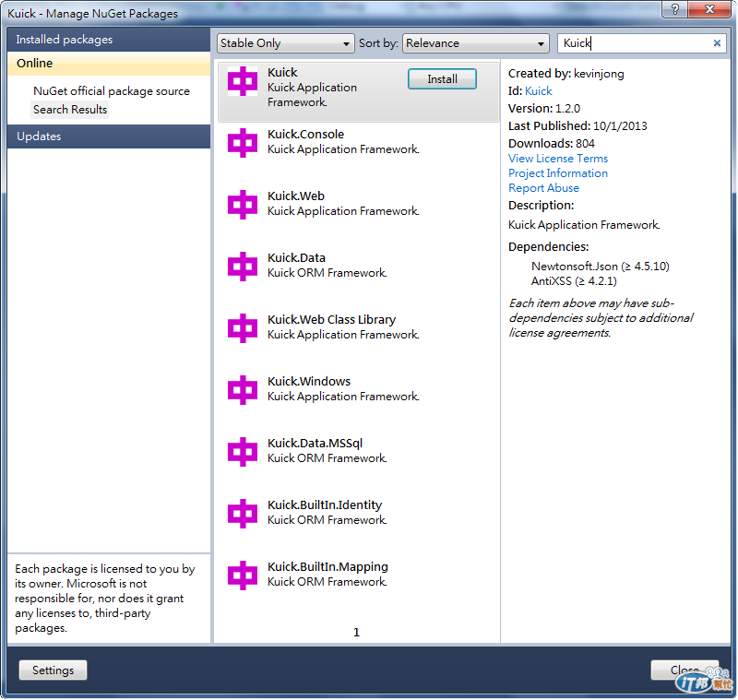The image size is (738, 700).
Task: Select NuGet official package source
Action: [x=112, y=91]
